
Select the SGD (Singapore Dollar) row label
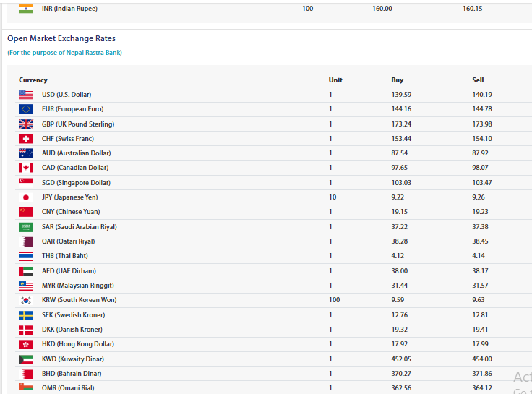pos(76,183)
